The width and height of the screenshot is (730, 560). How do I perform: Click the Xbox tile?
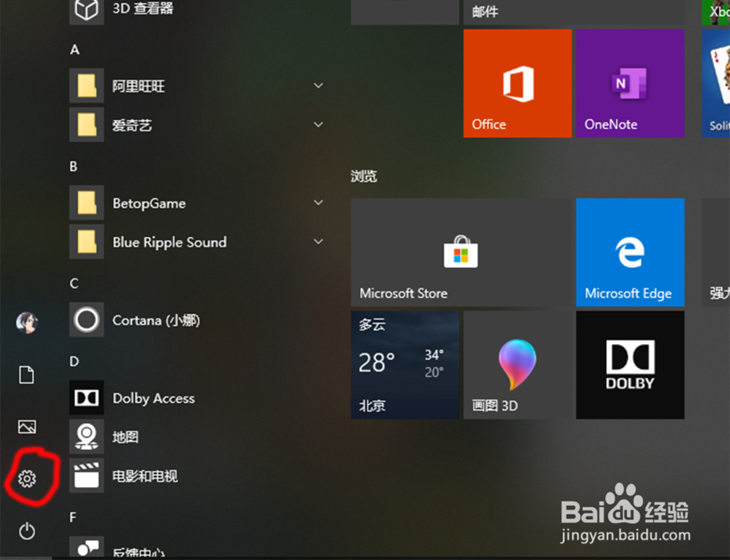click(x=716, y=12)
